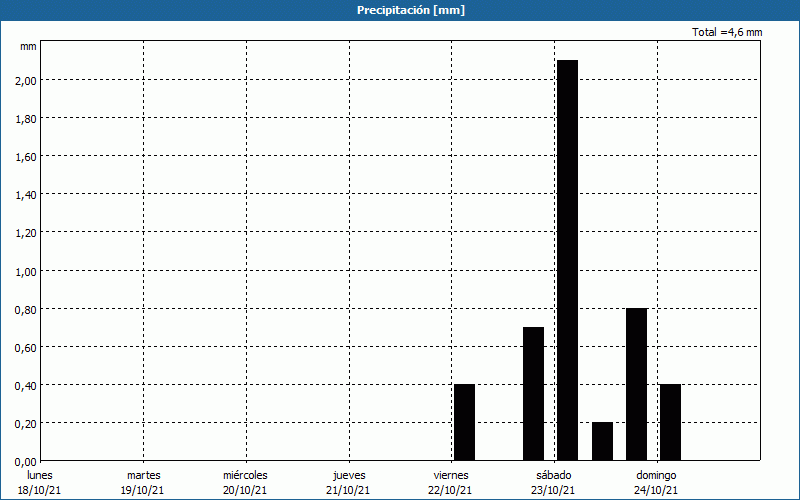Viewport: 800px width, 500px height.
Task: Select the 23/10/21 date label
Action: [553, 490]
